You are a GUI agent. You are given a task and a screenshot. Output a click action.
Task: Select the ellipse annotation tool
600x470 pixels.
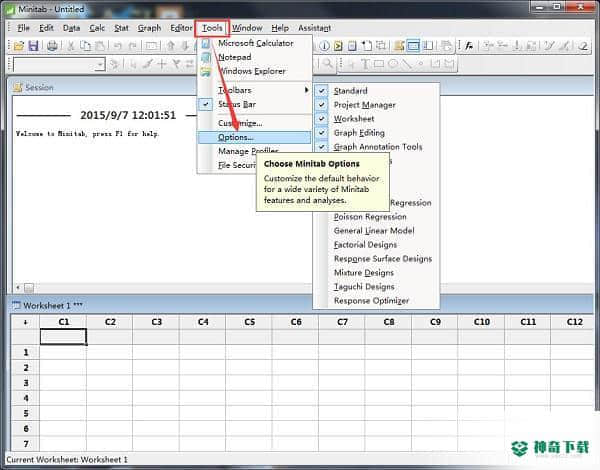tap(393, 64)
